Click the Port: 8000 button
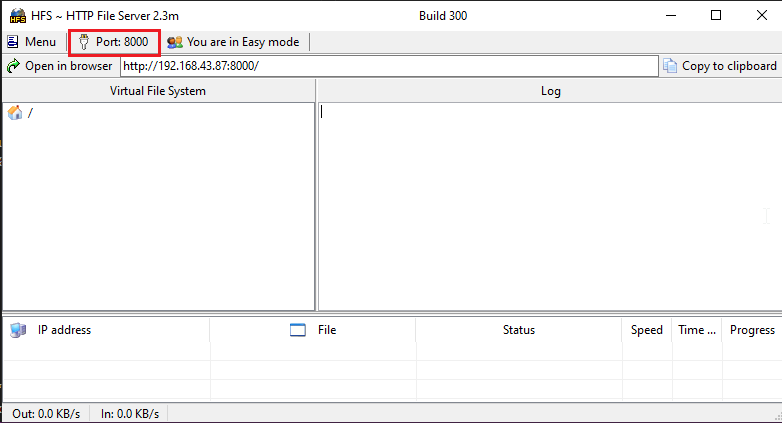782x423 pixels. click(114, 42)
